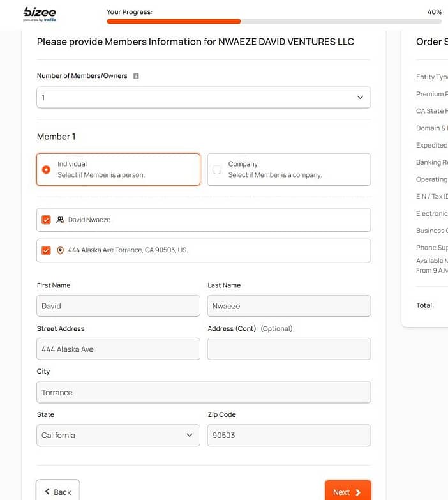Click the Banking row in Order Summary
The width and height of the screenshot is (448, 500).
(x=432, y=162)
